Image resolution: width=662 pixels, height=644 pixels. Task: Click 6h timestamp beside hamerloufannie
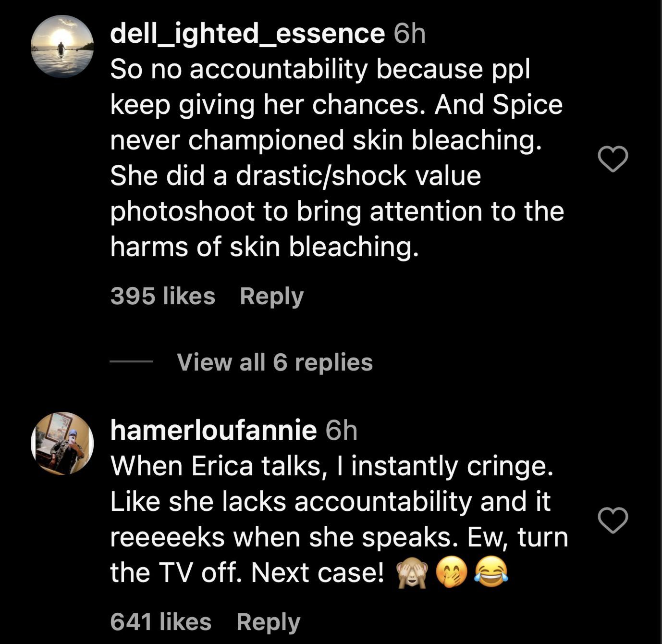point(341,430)
